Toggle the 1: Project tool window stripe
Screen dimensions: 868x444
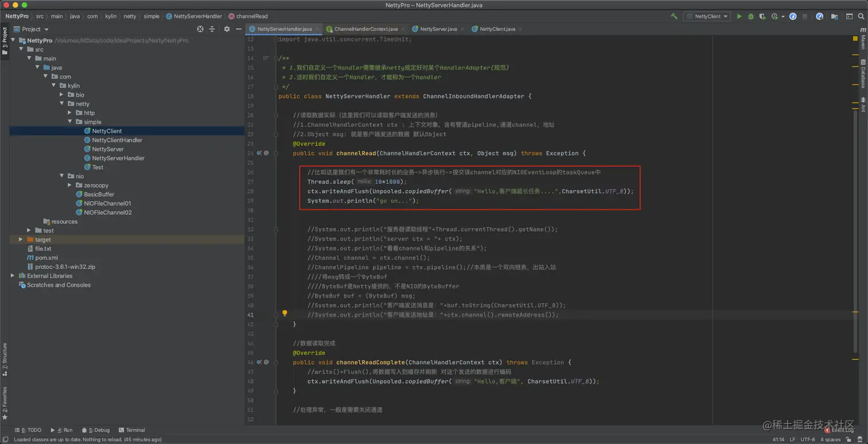(x=5, y=41)
